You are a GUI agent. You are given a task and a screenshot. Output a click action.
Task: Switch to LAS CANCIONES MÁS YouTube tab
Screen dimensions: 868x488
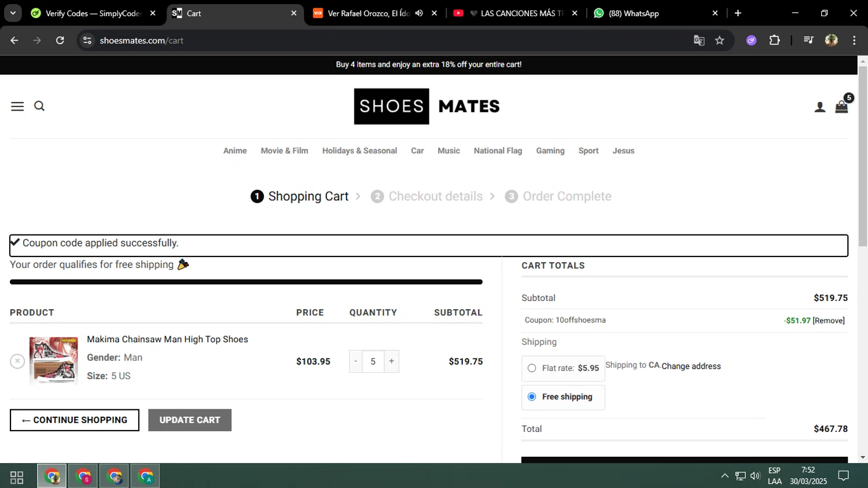click(516, 13)
